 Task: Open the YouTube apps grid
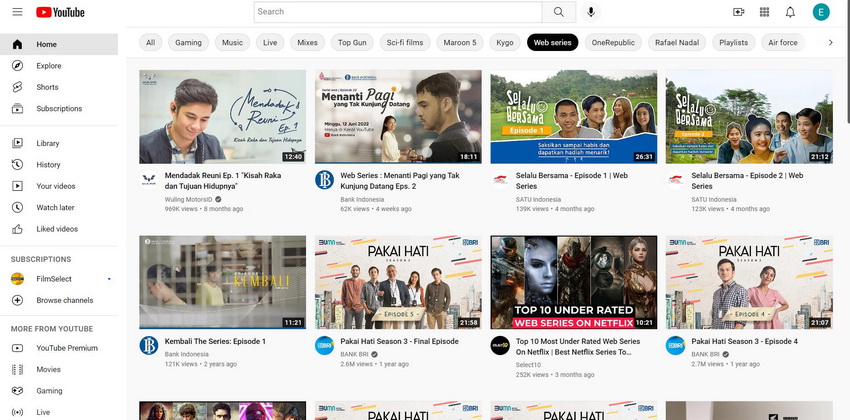[765, 12]
